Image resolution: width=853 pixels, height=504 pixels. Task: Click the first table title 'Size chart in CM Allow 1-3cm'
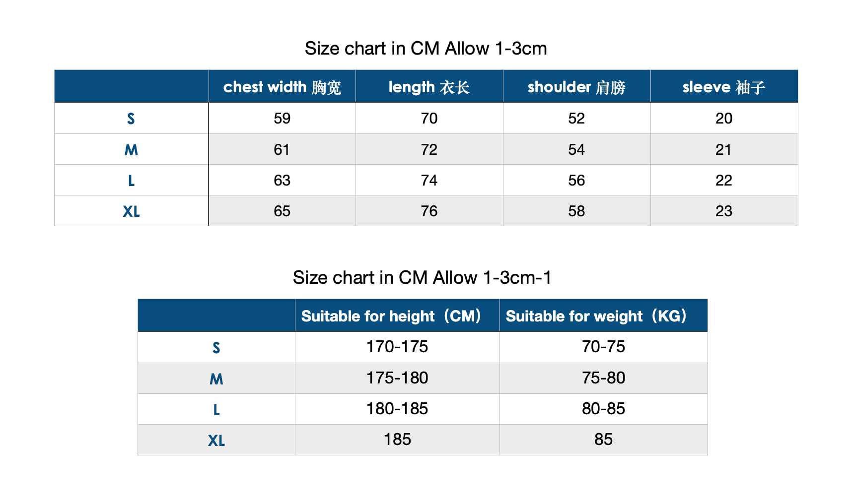point(426,49)
